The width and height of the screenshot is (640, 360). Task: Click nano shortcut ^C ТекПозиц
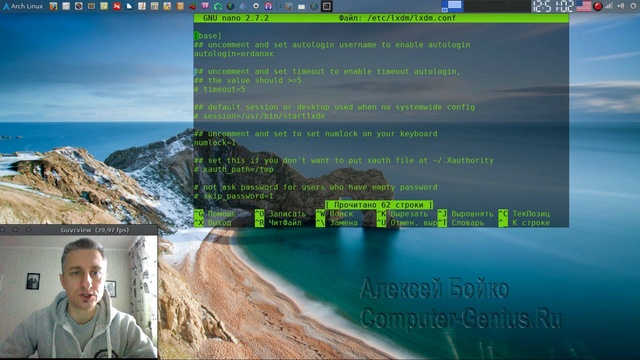(x=524, y=214)
